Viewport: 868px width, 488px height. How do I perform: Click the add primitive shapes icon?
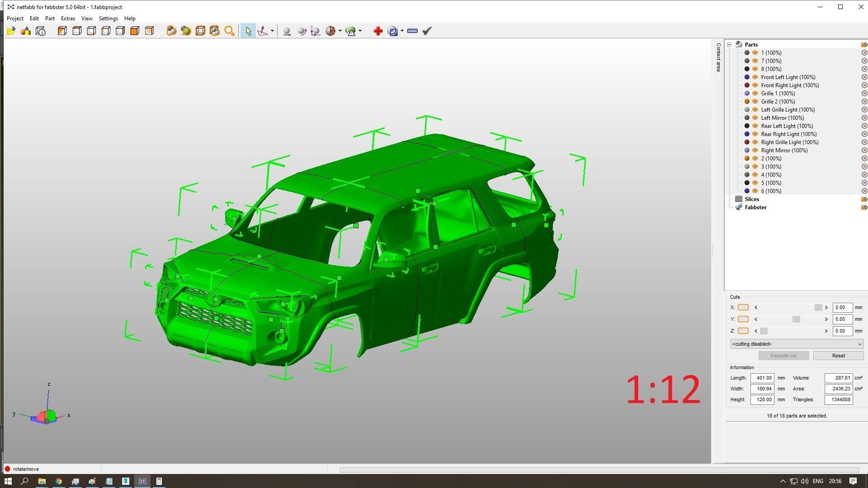[x=26, y=31]
